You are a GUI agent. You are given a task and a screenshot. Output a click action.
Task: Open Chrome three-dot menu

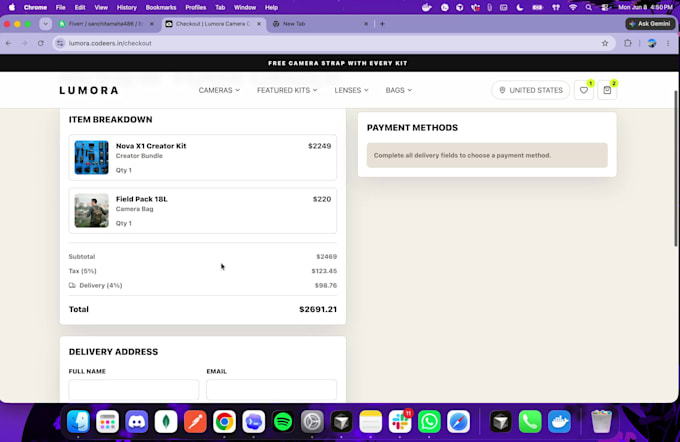click(x=668, y=43)
